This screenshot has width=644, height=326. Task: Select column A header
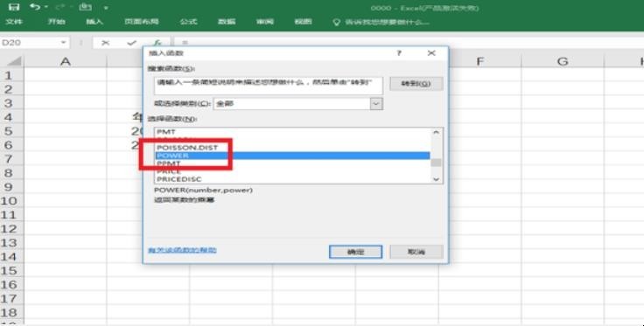coord(66,61)
